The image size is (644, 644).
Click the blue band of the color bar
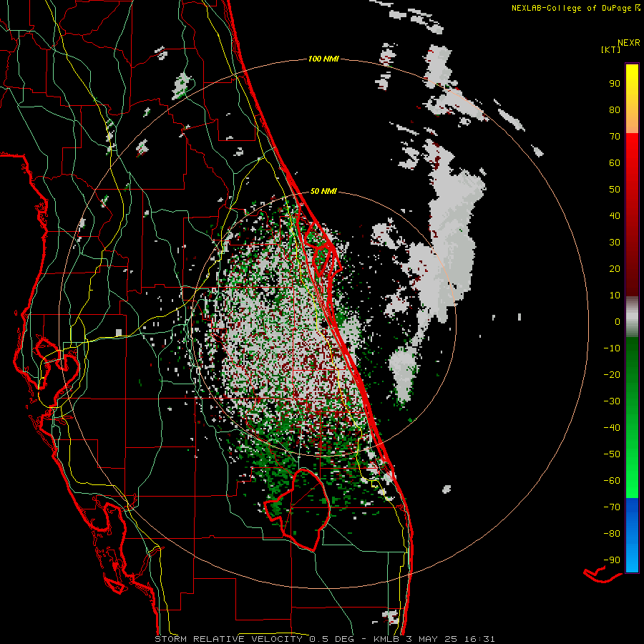click(632, 535)
